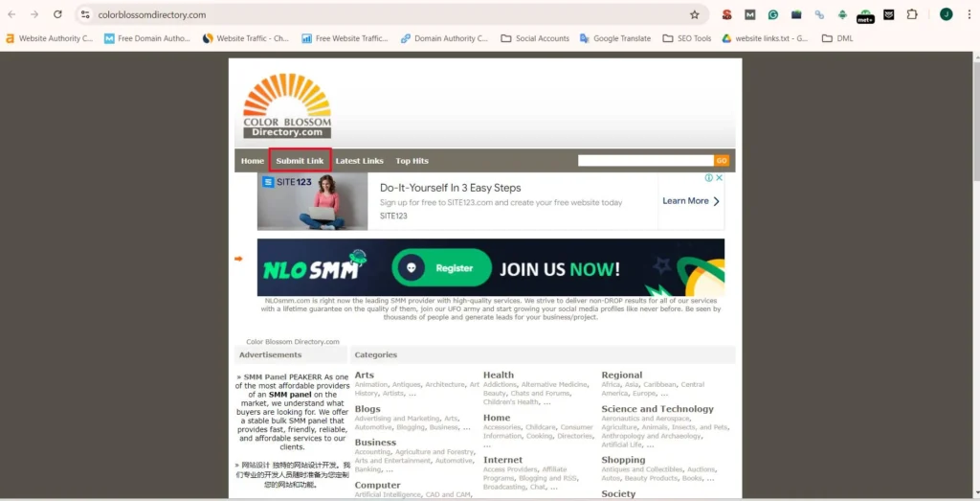The height and width of the screenshot is (501, 980).
Task: Expand the DML bookmark folder
Action: (x=837, y=38)
